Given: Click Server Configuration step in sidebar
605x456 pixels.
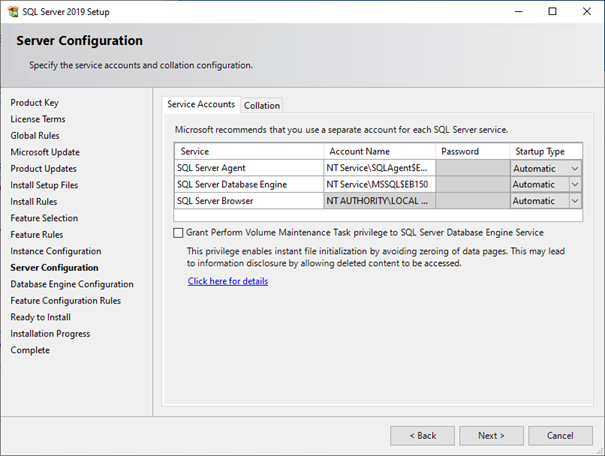Looking at the screenshot, I should (x=54, y=268).
